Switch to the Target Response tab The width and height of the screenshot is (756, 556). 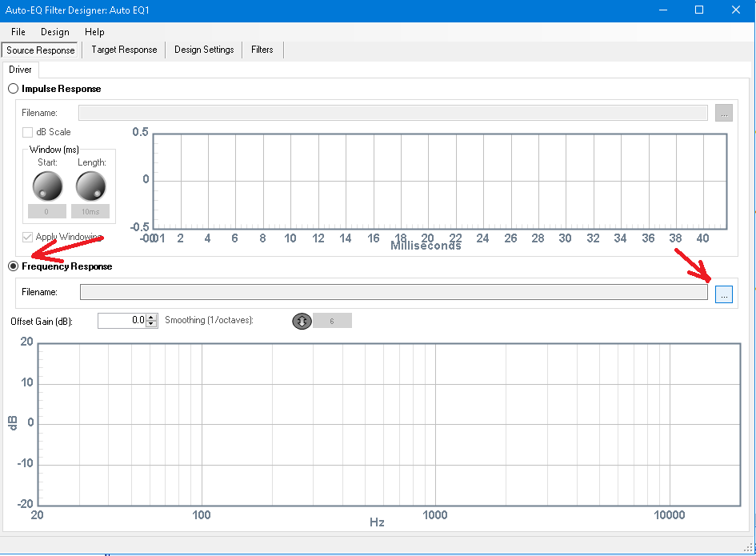click(x=124, y=50)
